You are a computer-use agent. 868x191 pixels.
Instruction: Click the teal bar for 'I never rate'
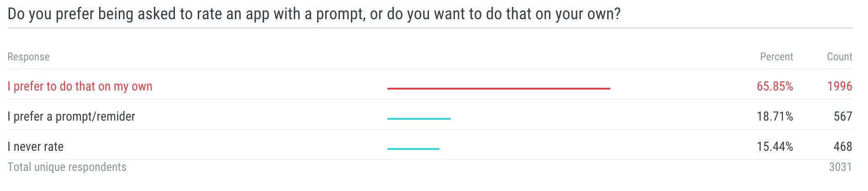point(413,149)
